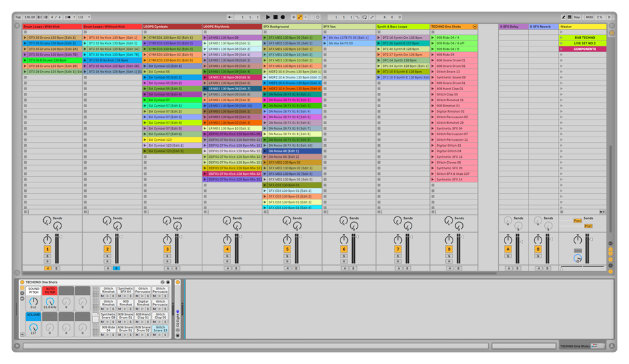Click the Stop button in the transport
629x364 pixels.
point(276,17)
